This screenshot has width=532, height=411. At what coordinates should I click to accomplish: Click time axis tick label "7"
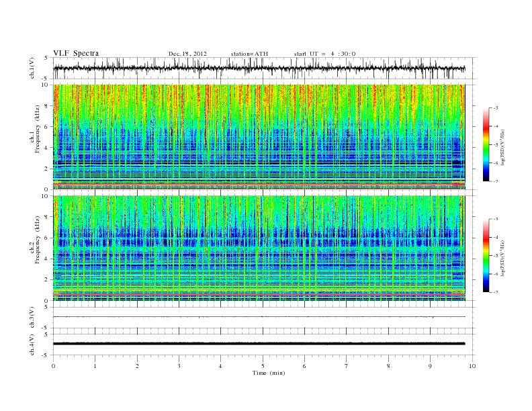(347, 366)
